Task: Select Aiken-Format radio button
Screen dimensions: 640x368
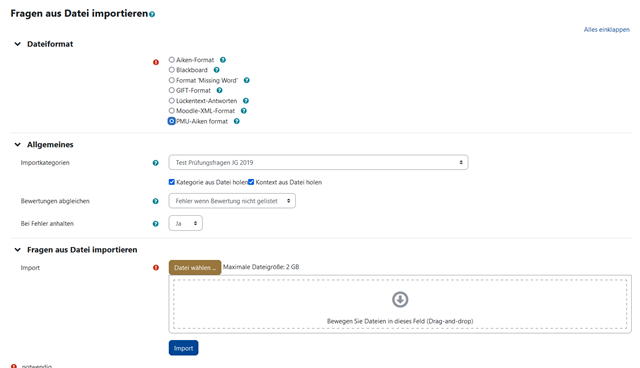Action: tap(172, 60)
